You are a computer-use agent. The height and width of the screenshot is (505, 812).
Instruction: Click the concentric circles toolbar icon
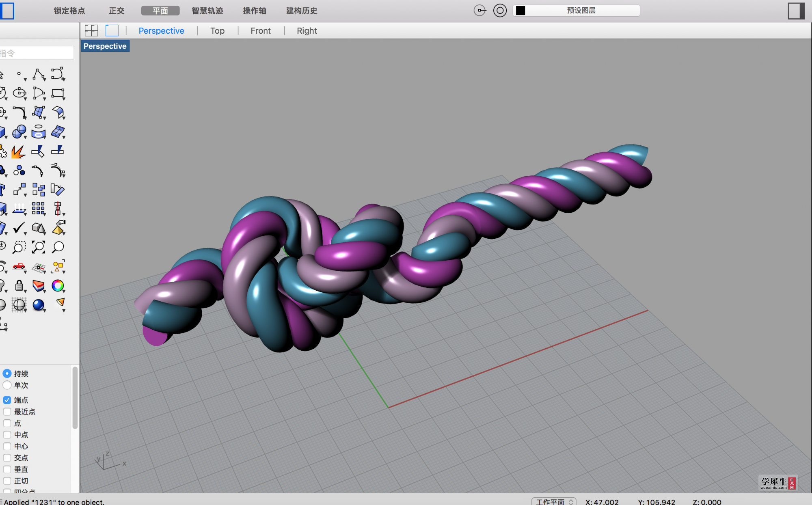tap(500, 11)
